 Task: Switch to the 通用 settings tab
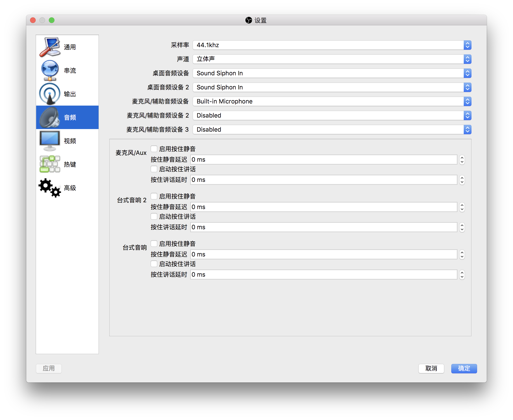(67, 47)
